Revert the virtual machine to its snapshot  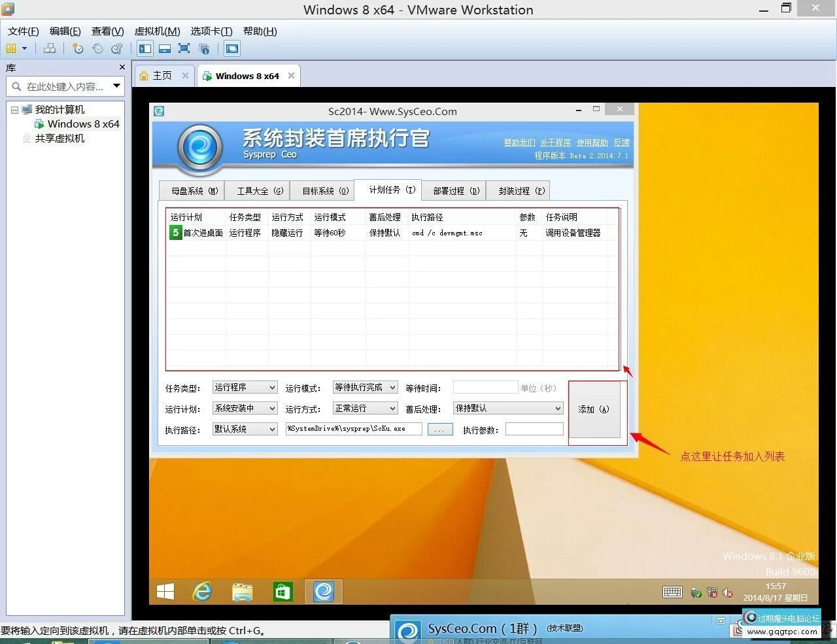pos(97,48)
